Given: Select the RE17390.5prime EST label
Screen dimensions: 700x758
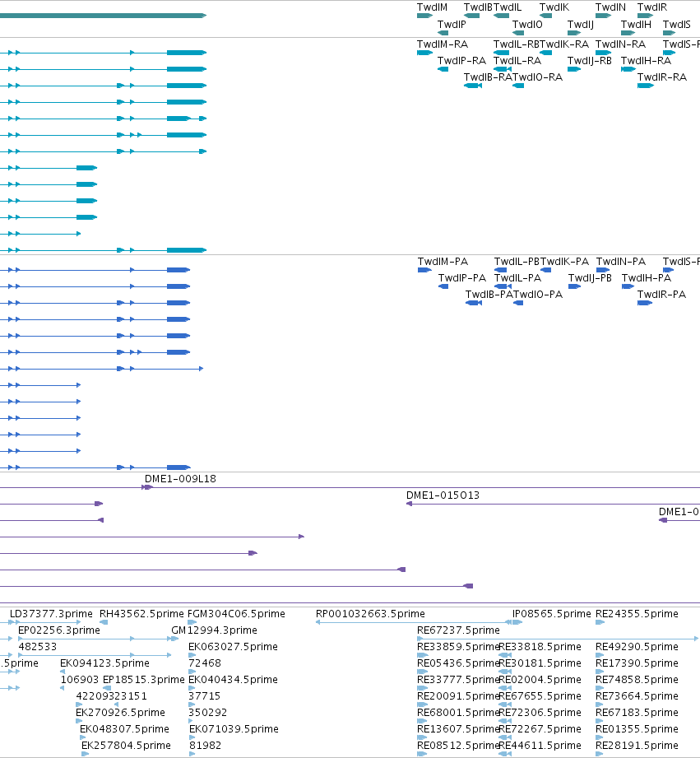Looking at the screenshot, I should (x=637, y=663).
